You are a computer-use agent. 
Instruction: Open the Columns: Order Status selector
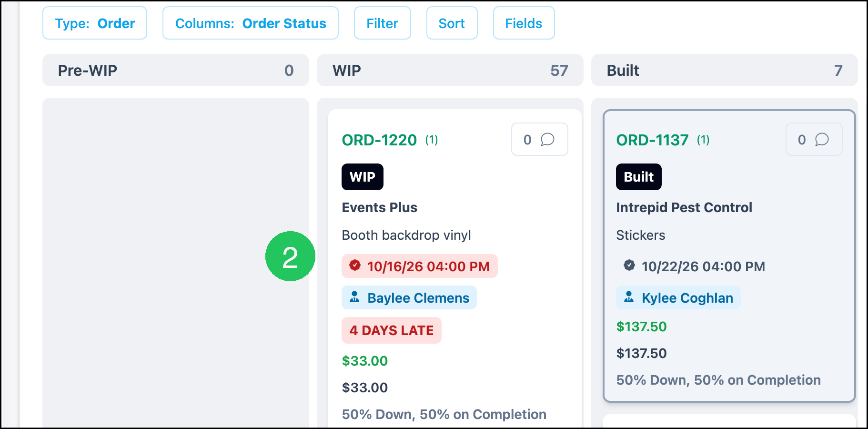251,23
